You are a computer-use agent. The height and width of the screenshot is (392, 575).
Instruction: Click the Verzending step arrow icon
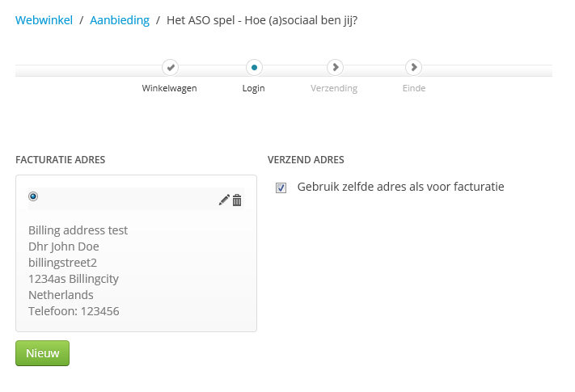click(x=334, y=68)
